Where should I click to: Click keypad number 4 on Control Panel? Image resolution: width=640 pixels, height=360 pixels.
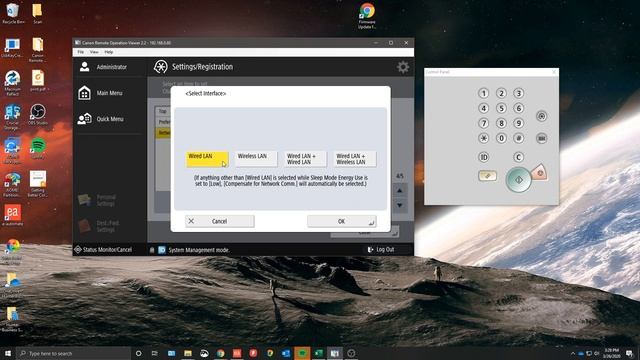[x=483, y=108]
